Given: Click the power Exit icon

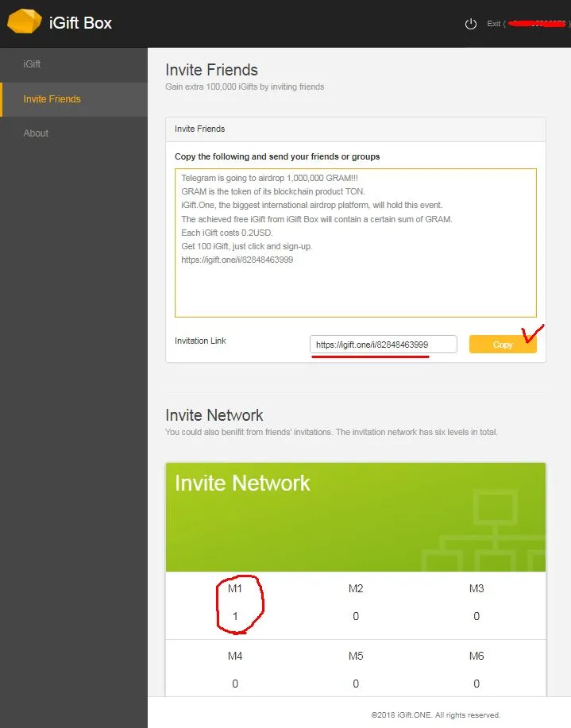Looking at the screenshot, I should 471,24.
